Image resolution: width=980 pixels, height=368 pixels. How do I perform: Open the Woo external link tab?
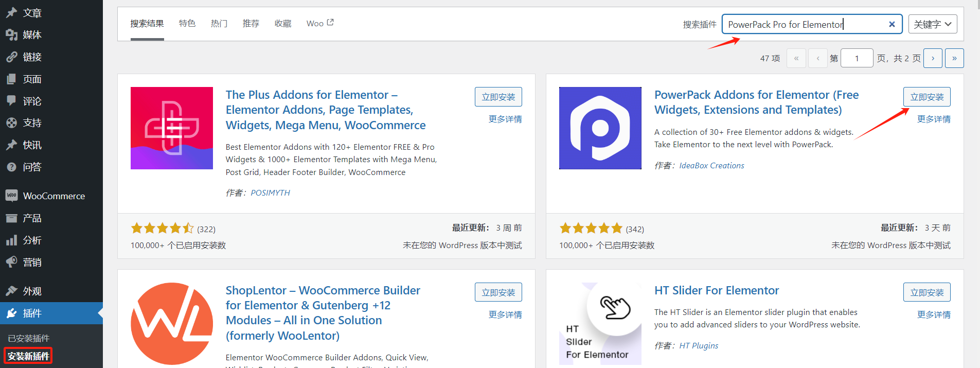[319, 24]
